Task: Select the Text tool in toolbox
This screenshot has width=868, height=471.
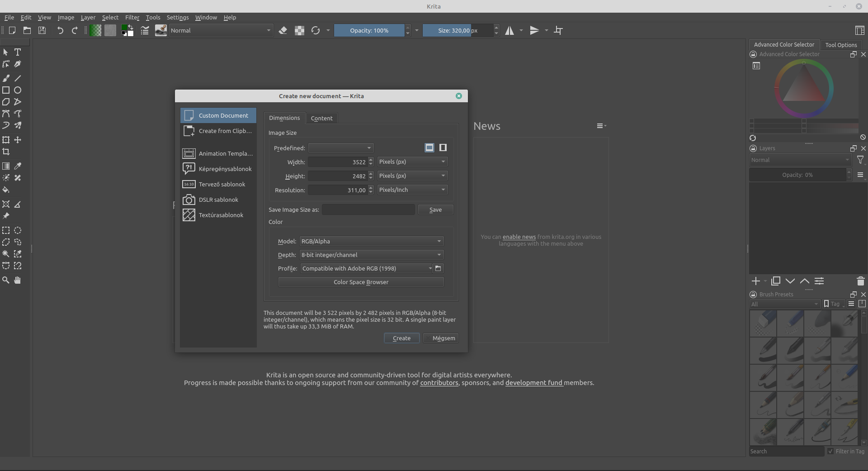Action: click(18, 52)
